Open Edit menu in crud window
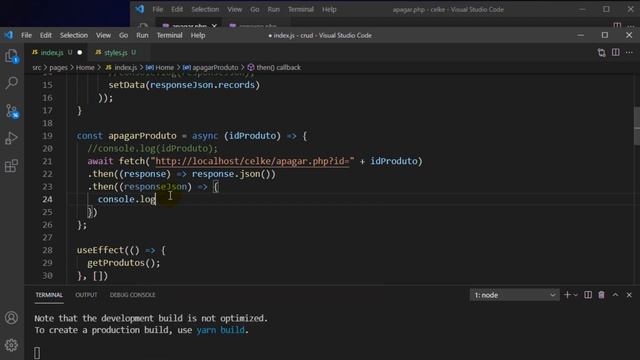This screenshot has width=640, height=360. coord(46,36)
